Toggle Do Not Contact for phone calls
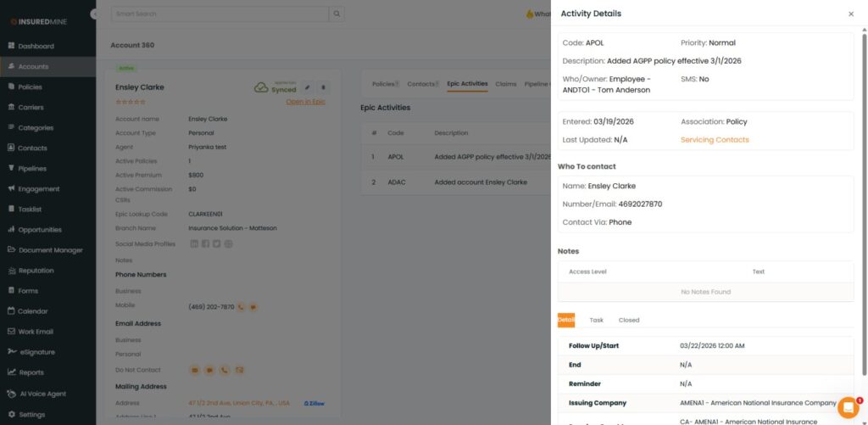 click(225, 370)
